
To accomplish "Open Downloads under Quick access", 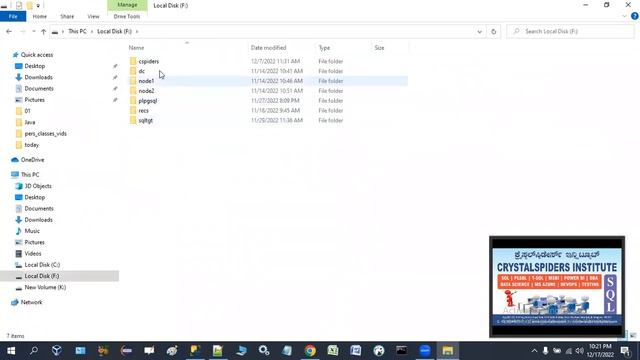I will pos(38,77).
